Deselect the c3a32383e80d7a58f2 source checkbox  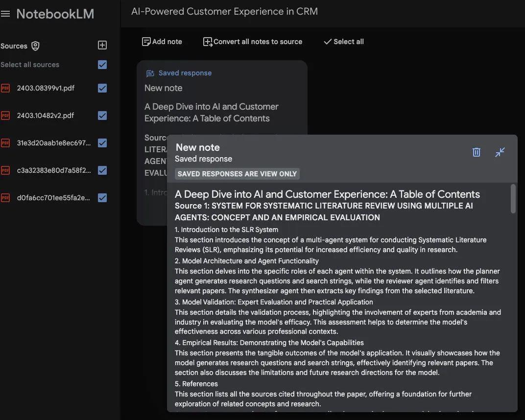click(x=102, y=170)
